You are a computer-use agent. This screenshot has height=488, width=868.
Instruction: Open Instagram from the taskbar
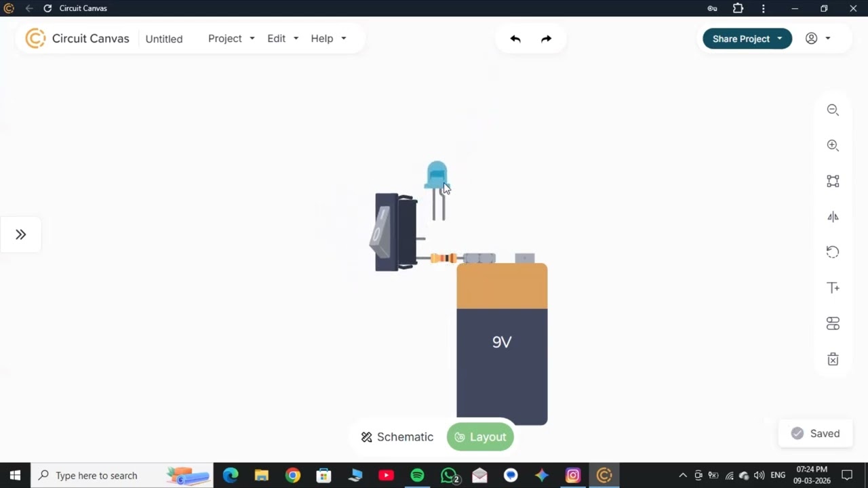click(x=573, y=475)
